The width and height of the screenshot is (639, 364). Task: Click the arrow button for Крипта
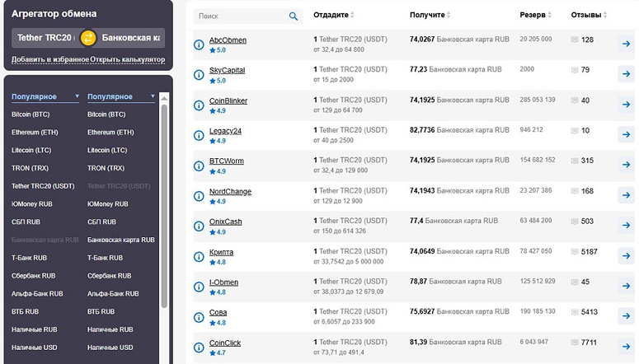pos(626,256)
